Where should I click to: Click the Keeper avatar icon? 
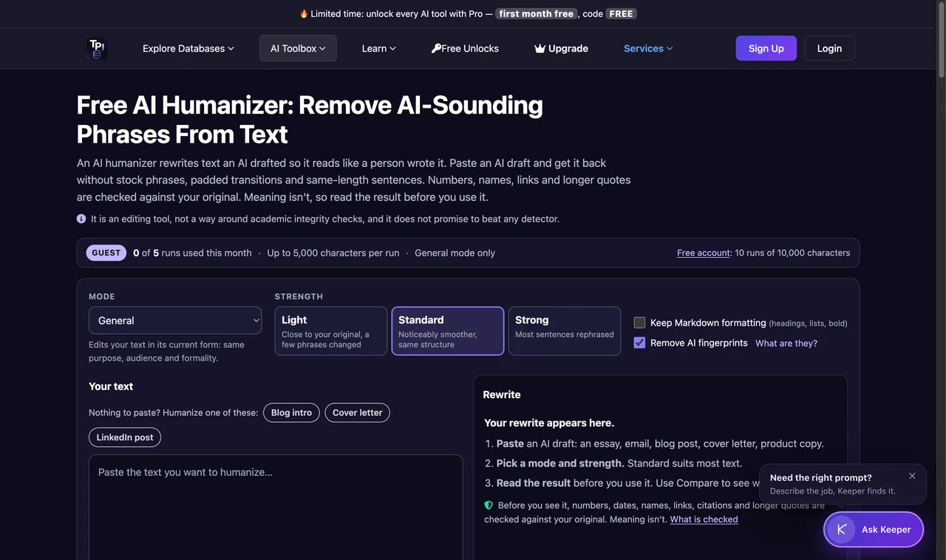[841, 529]
